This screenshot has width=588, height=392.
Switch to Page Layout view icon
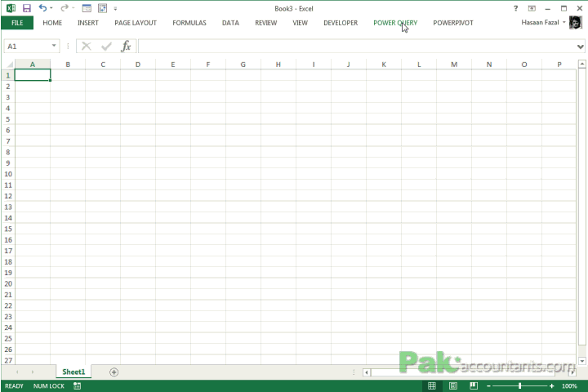tap(453, 385)
